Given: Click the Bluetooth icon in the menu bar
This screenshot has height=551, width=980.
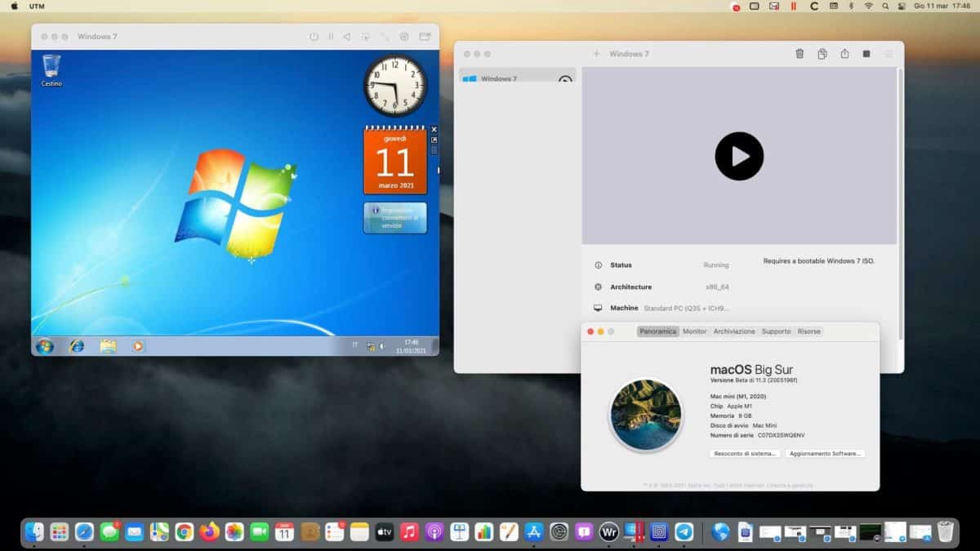Looking at the screenshot, I should click(850, 6).
